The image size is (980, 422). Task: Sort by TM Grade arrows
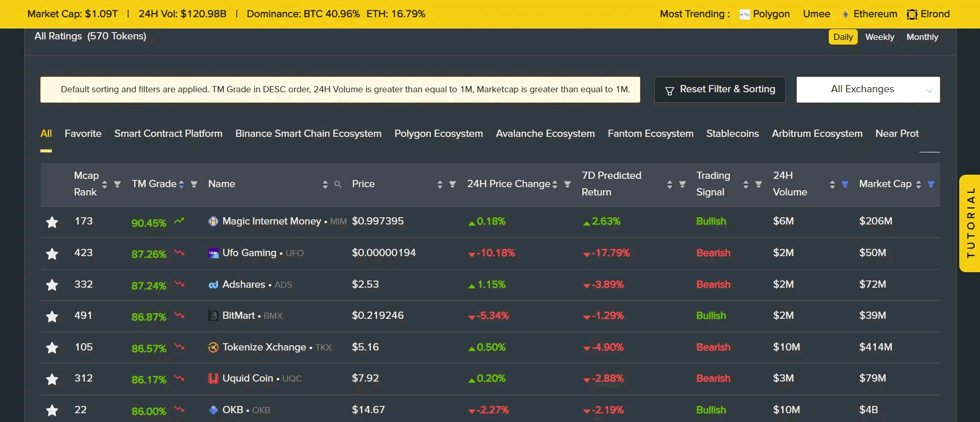coord(181,185)
